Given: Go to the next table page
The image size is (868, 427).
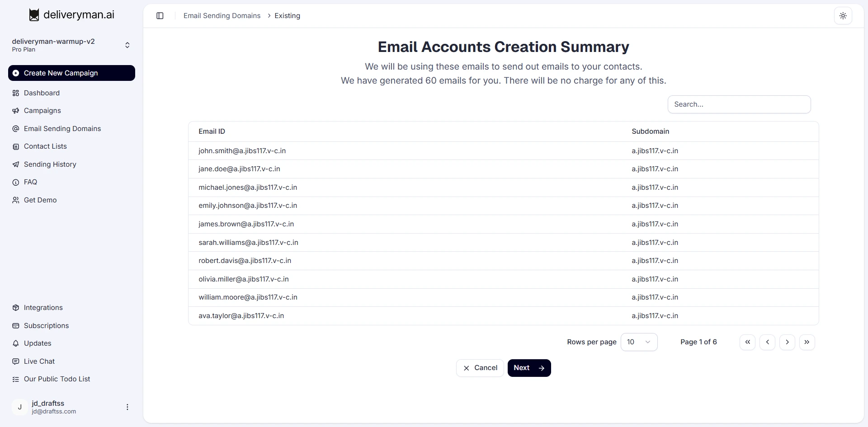Looking at the screenshot, I should [x=787, y=342].
